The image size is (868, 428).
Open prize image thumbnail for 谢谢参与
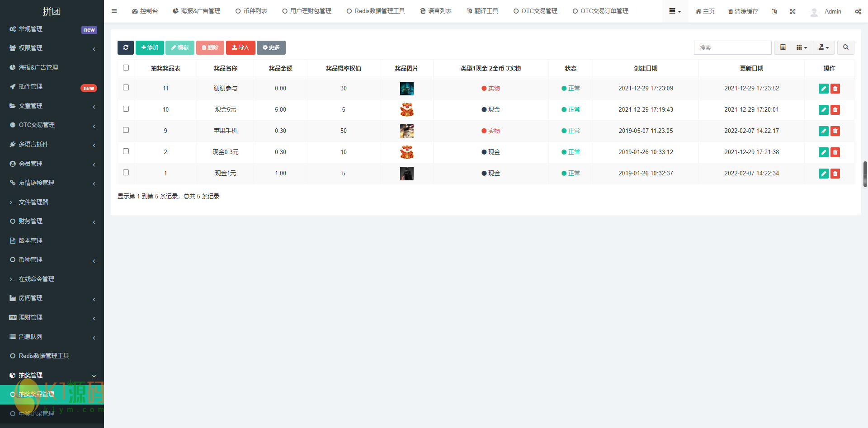tap(407, 89)
